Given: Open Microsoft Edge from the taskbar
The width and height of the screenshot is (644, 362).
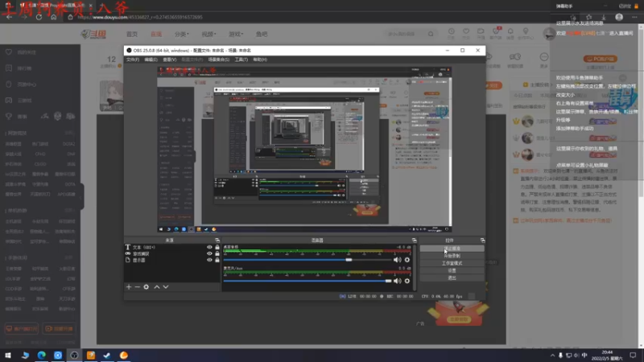Looking at the screenshot, I should tap(42, 355).
